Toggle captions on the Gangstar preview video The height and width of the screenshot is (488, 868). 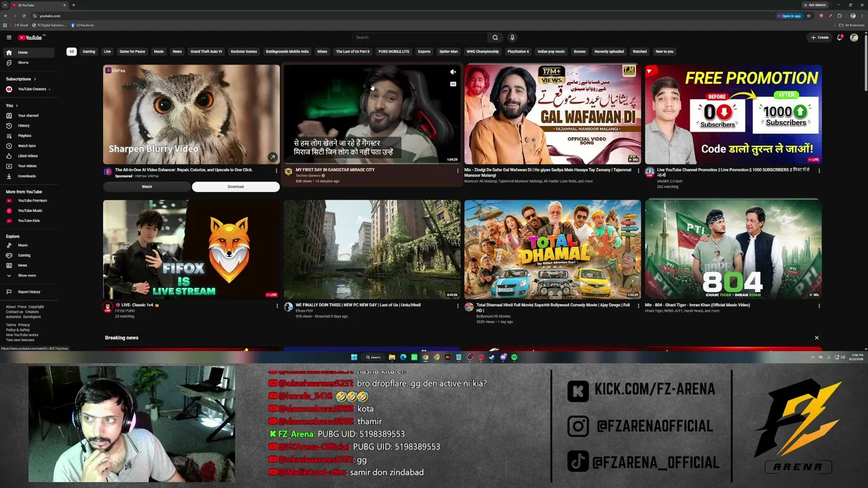click(x=453, y=84)
